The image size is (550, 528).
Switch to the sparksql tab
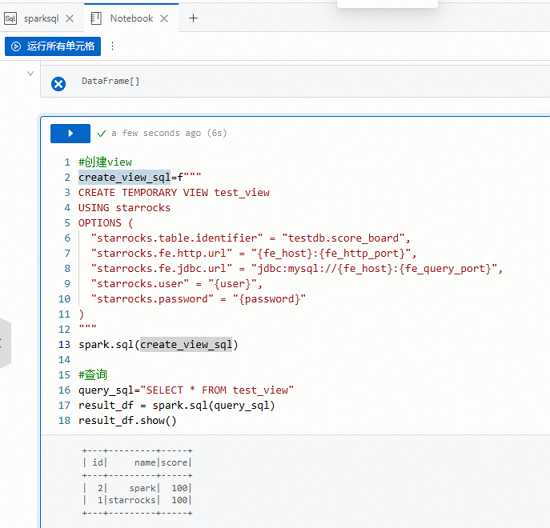tap(41, 18)
